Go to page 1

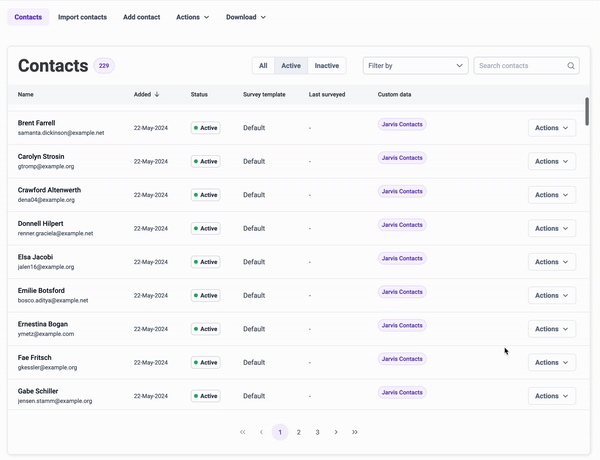[280, 432]
